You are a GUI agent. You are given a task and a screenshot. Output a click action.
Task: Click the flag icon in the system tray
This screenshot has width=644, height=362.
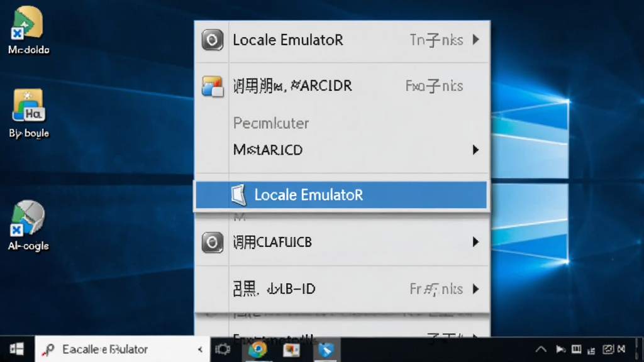(x=560, y=349)
